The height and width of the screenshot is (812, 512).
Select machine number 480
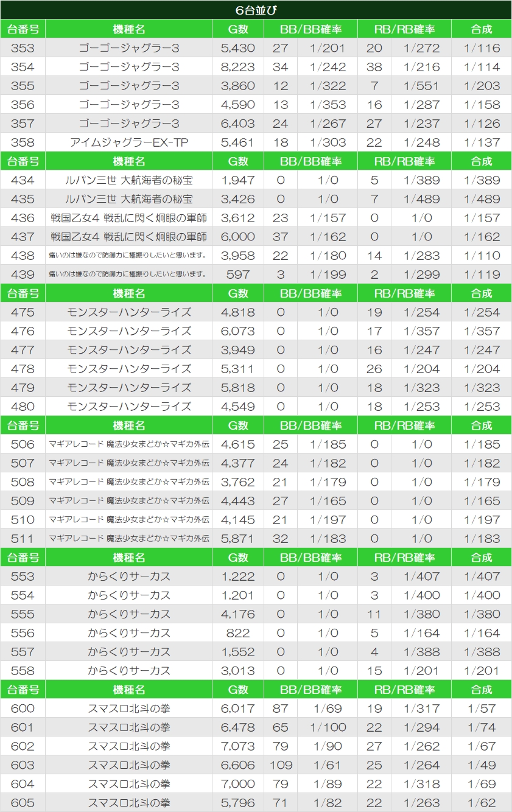click(23, 407)
